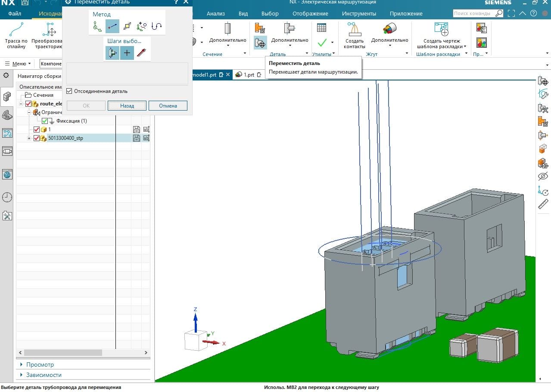551x392 pixels.
Task: Click the lower icon in Пр... group
Action: pyautogui.click(x=482, y=43)
